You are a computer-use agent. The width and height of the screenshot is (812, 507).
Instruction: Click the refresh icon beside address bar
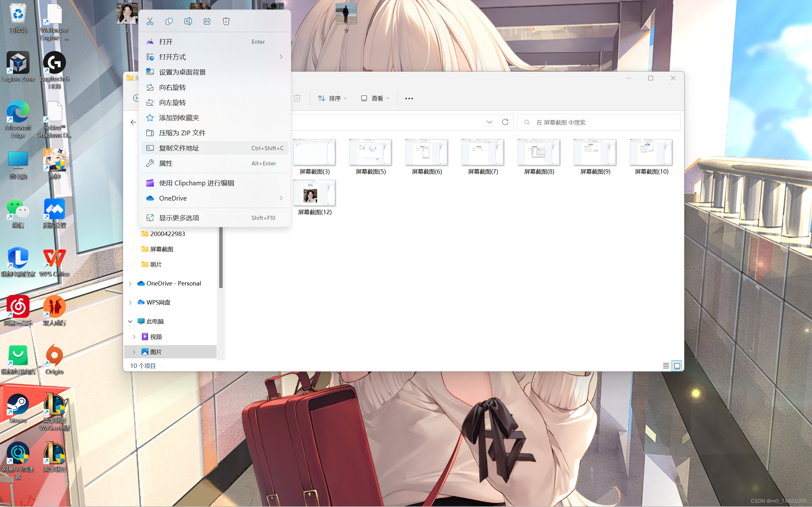pos(505,122)
